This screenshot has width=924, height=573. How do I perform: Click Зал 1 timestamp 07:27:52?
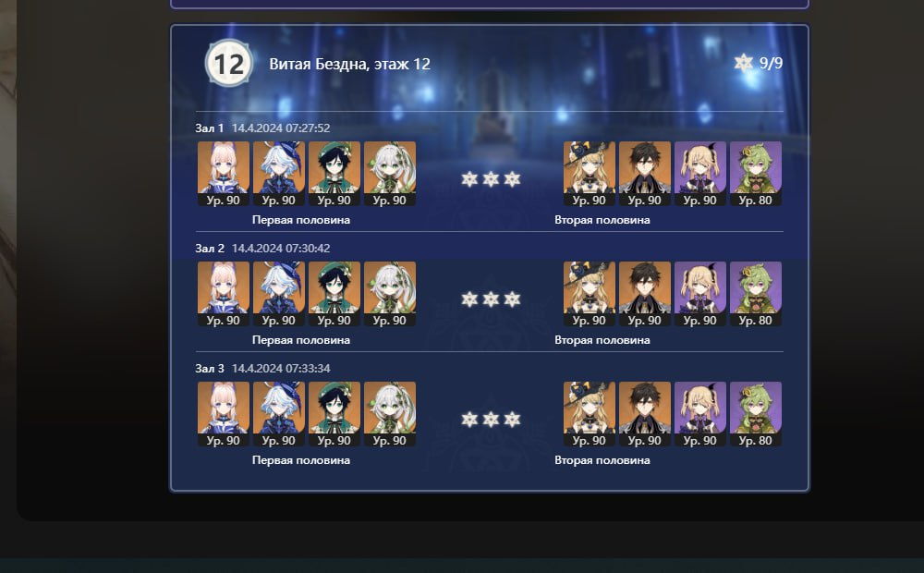click(281, 128)
